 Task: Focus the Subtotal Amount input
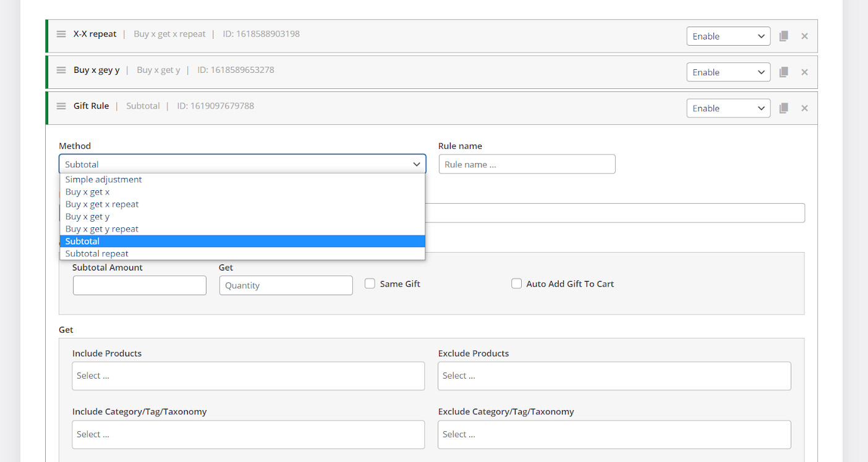click(140, 285)
